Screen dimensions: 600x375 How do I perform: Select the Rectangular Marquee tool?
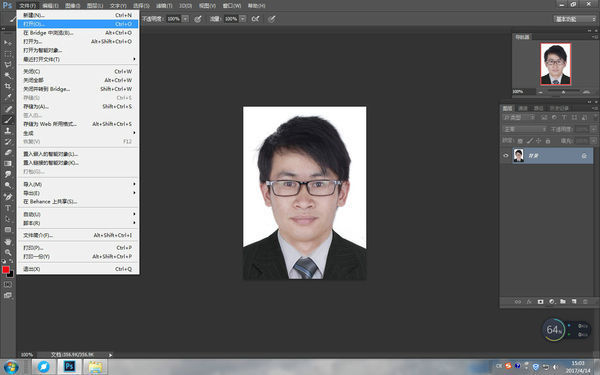point(8,54)
